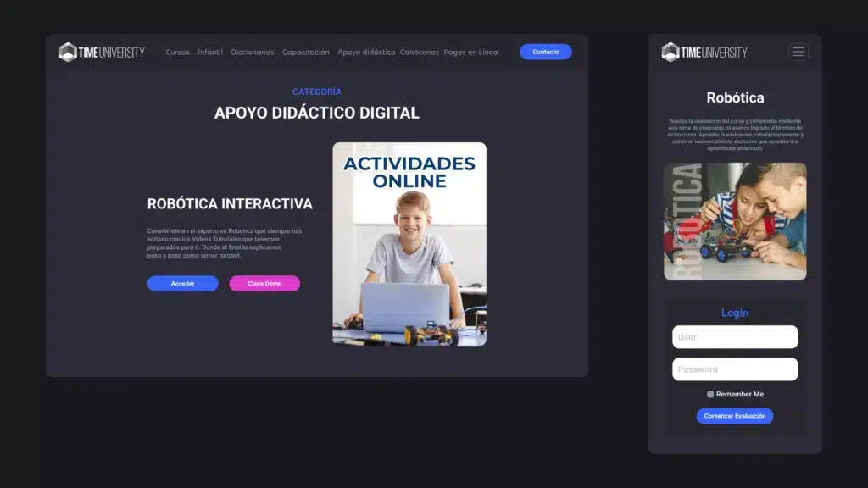Viewport: 868px width, 488px height.
Task: Click the pink Clase Demo button
Action: pyautogui.click(x=264, y=284)
